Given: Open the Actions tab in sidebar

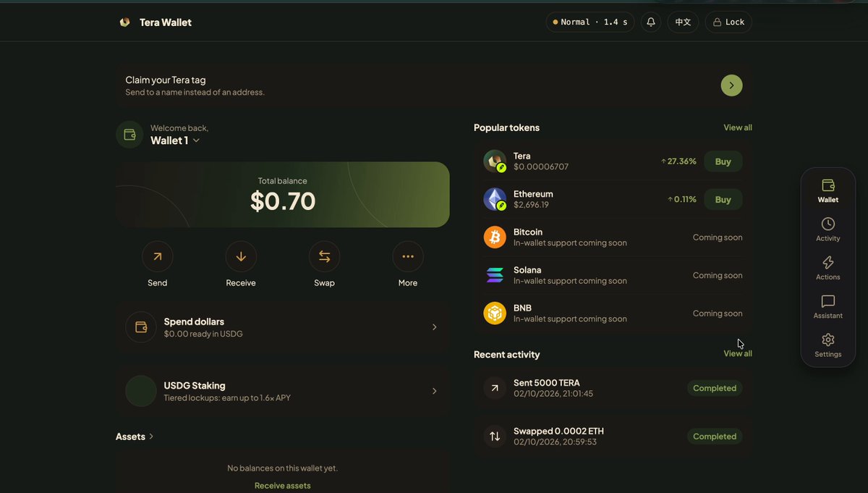Looking at the screenshot, I should 828,268.
